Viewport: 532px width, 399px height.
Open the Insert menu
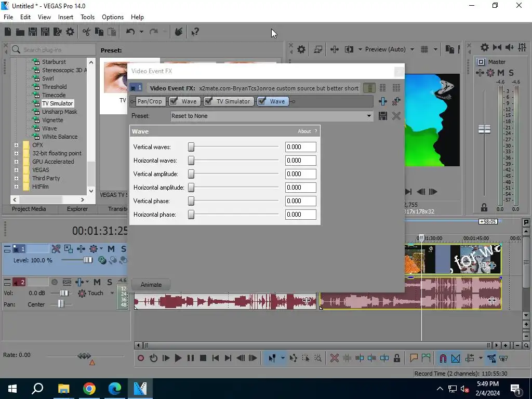[x=65, y=17]
